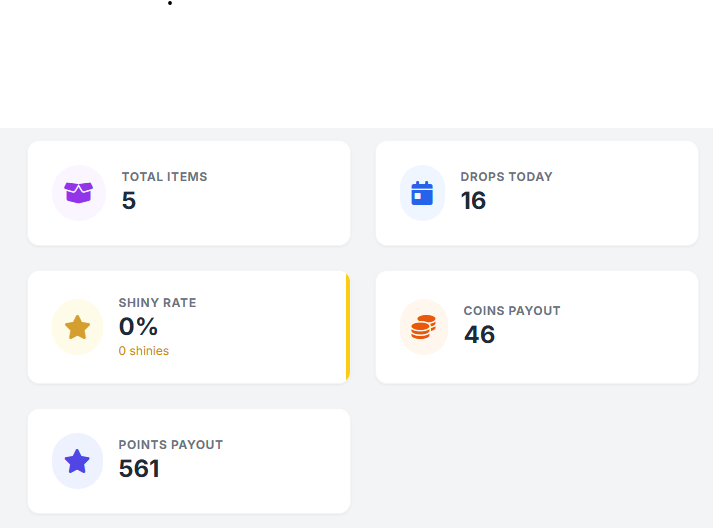
Task: Select the 'COINS PAYOUT' label text
Action: (512, 311)
